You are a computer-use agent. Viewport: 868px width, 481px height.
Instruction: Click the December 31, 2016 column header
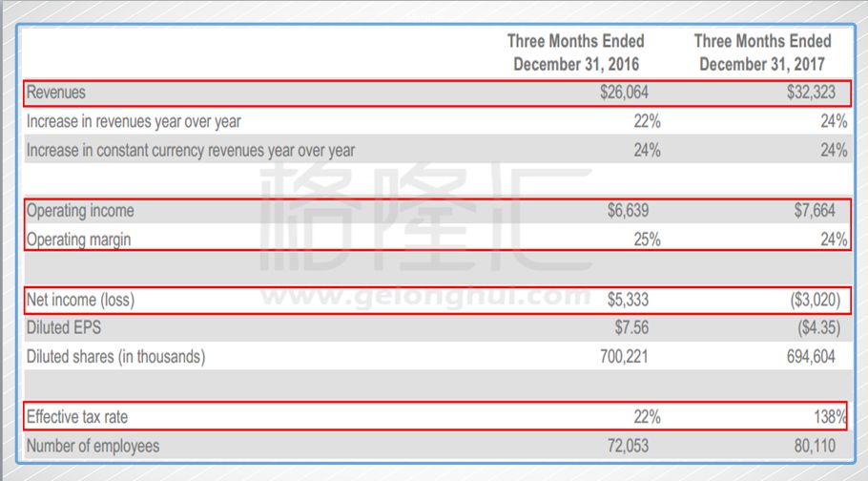click(x=575, y=52)
